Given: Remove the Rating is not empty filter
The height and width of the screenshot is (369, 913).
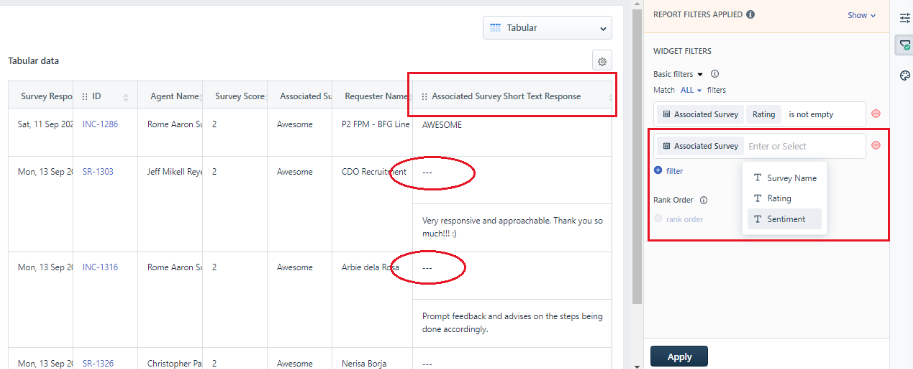Looking at the screenshot, I should pyautogui.click(x=876, y=114).
